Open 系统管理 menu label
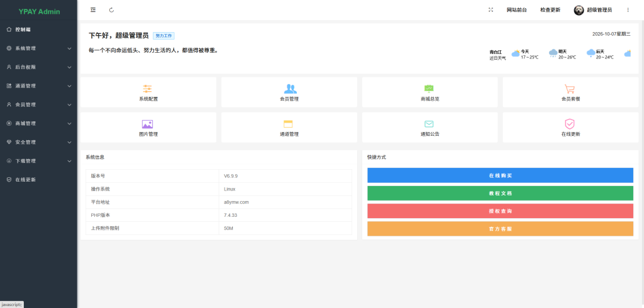Viewport: 644px width, 308px height. [x=25, y=48]
